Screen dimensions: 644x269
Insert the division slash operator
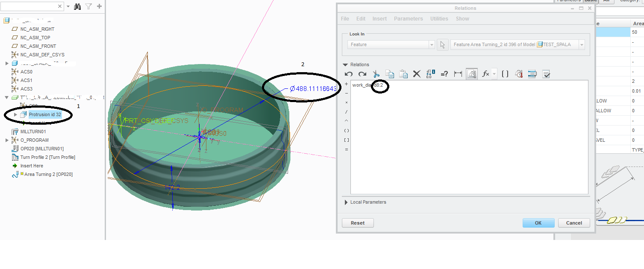coord(347,112)
